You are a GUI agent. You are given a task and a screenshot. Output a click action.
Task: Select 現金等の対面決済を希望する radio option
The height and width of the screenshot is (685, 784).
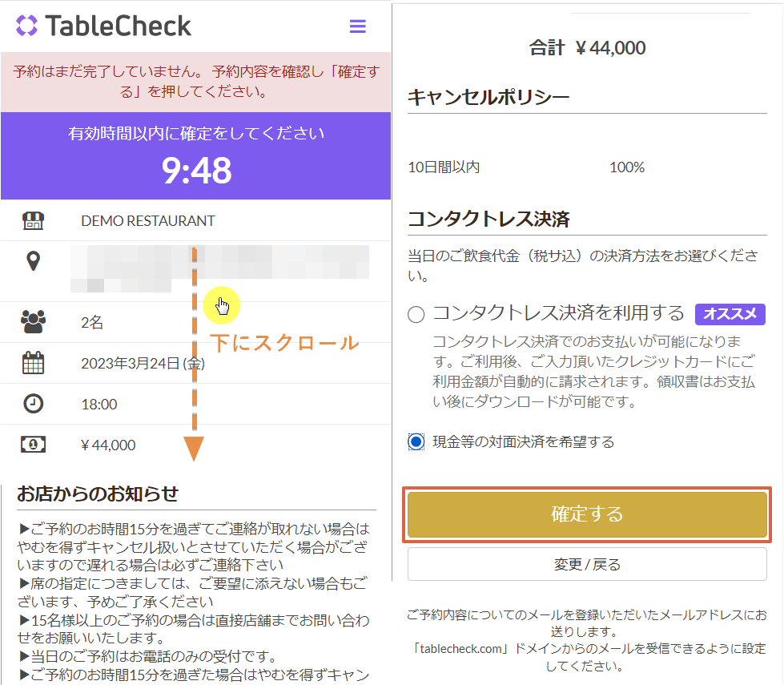(416, 441)
